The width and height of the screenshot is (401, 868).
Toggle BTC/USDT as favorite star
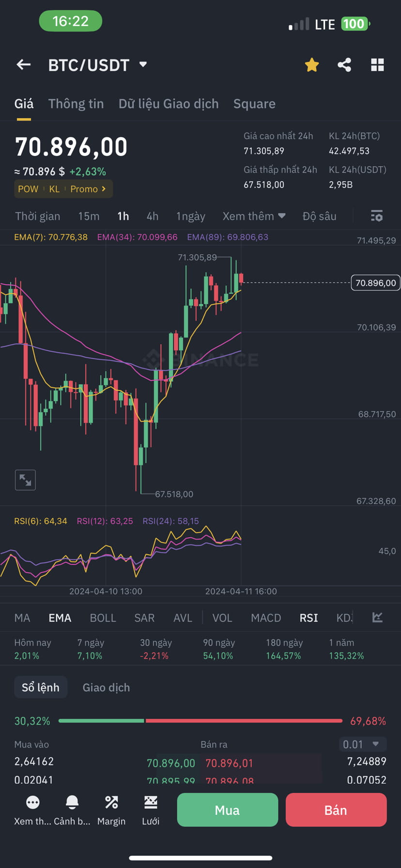(x=311, y=64)
